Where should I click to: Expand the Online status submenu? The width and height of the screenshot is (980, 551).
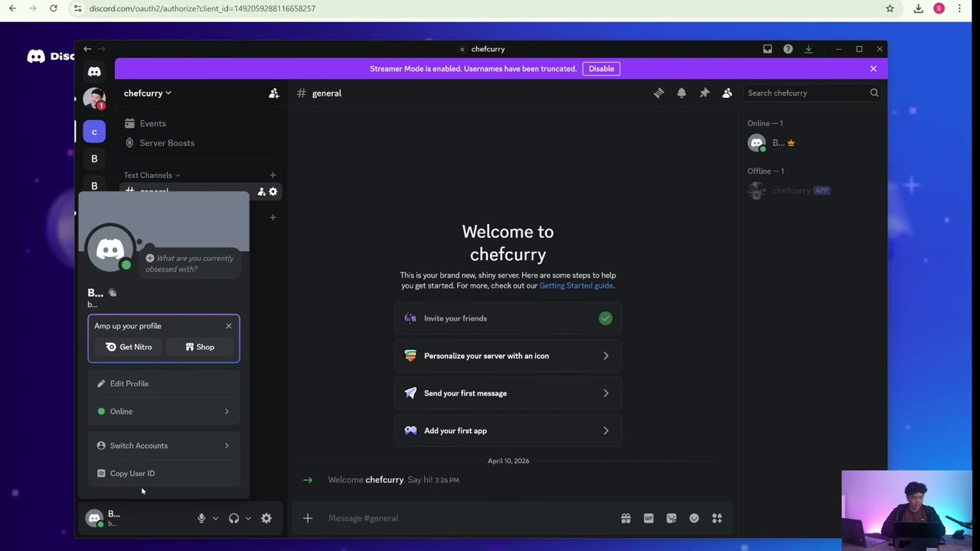164,412
